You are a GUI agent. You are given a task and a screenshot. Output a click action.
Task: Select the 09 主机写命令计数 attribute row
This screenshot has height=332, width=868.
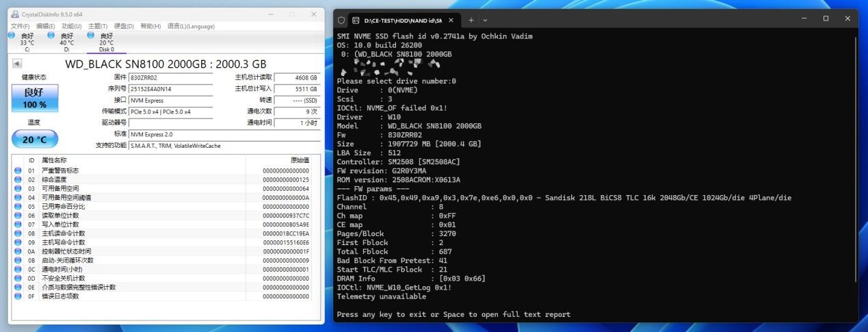pyautogui.click(x=162, y=242)
